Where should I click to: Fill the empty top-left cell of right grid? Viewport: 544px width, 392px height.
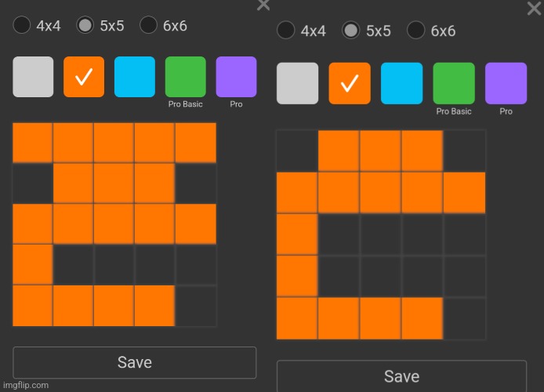[297, 151]
